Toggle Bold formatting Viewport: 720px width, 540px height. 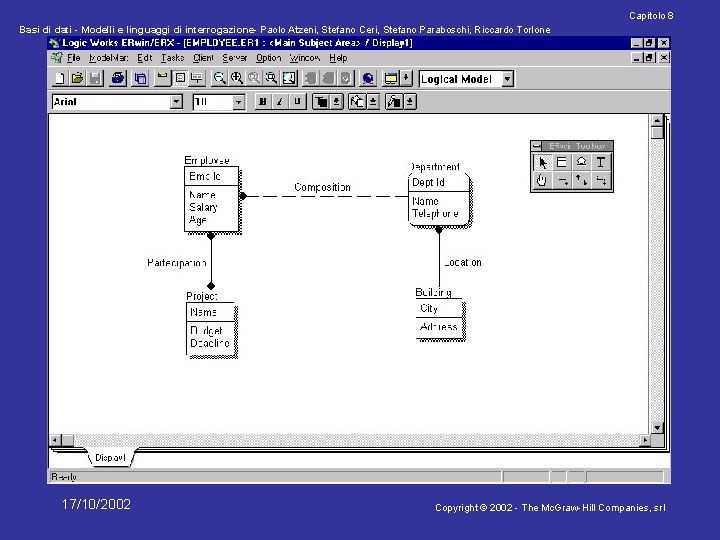pos(263,102)
